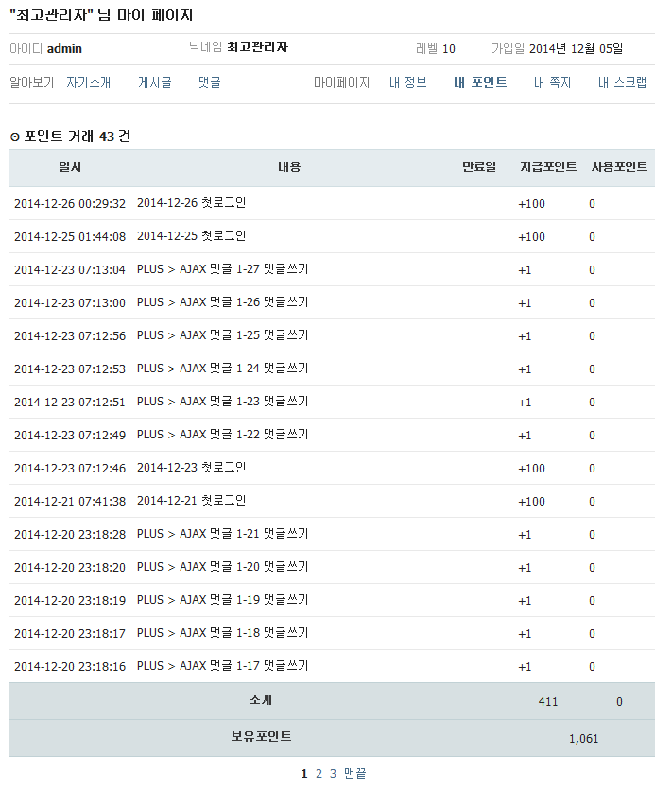This screenshot has height=789, width=672.
Task: Open the 자기소개 tab
Action: (88, 83)
